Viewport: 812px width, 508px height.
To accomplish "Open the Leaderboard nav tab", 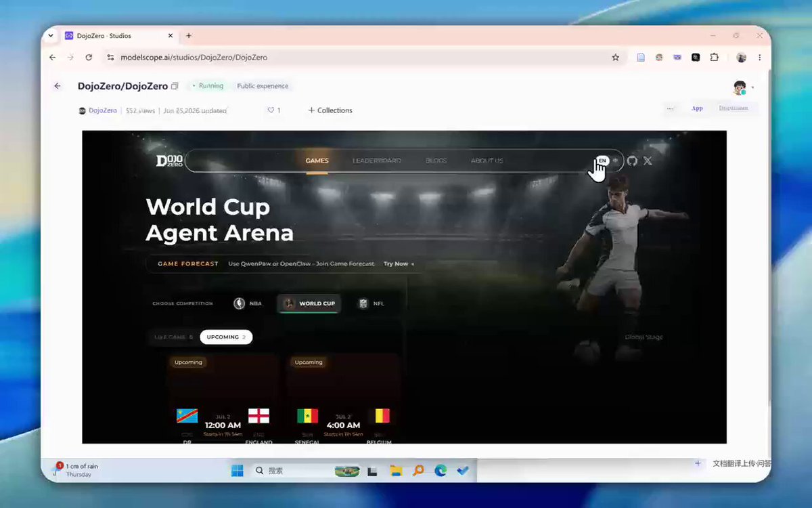I will pos(377,161).
